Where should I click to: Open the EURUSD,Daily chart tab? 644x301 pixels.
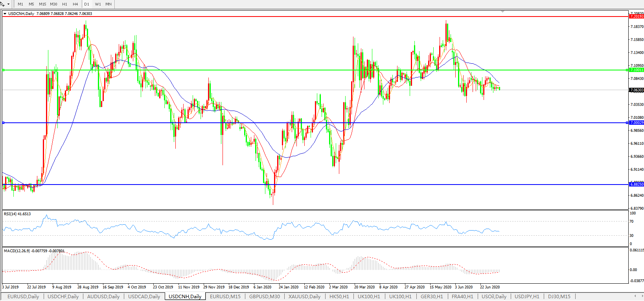[23, 297]
